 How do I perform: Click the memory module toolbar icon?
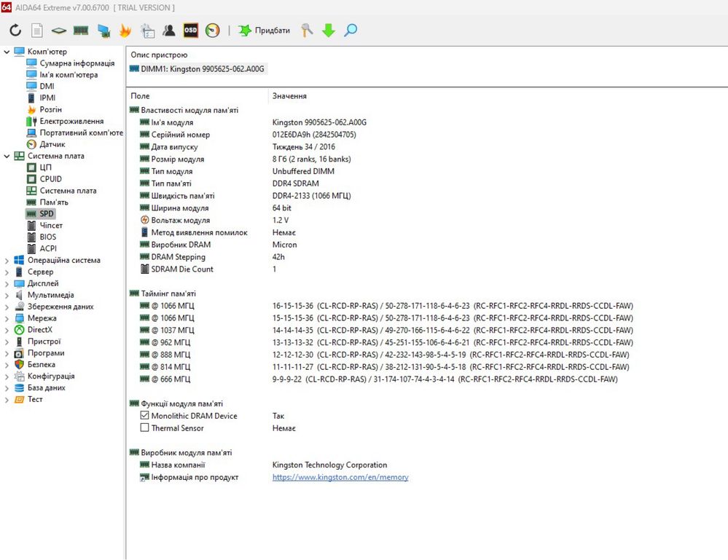pyautogui.click(x=81, y=31)
